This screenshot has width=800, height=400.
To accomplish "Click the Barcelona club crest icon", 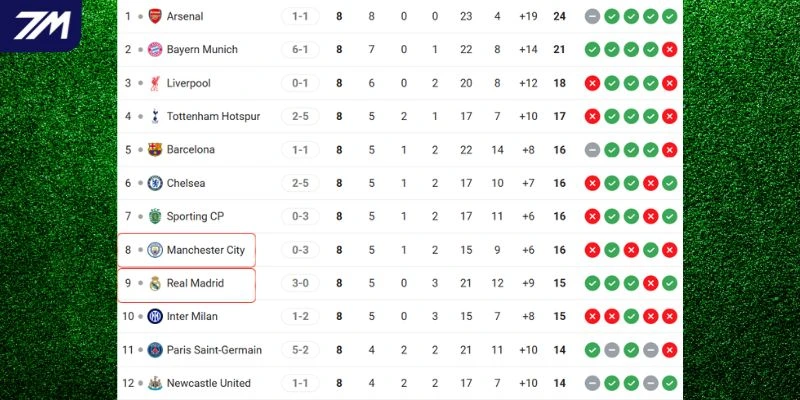I will click(x=155, y=150).
